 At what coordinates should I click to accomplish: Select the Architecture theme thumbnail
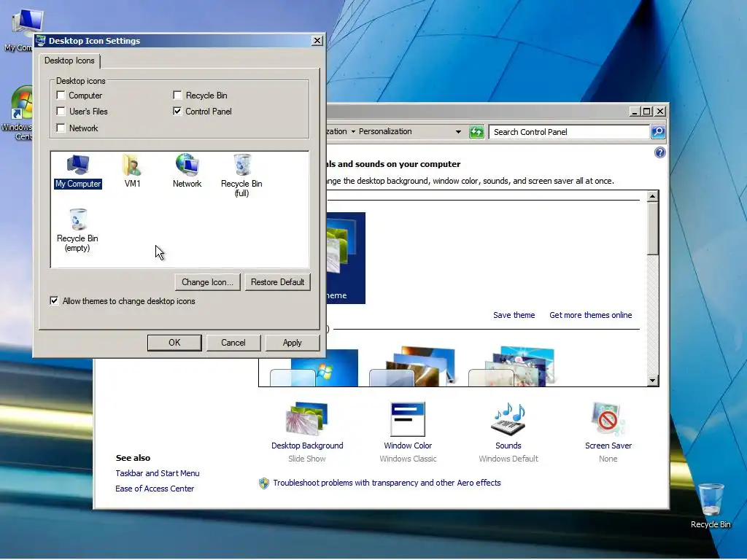413,366
